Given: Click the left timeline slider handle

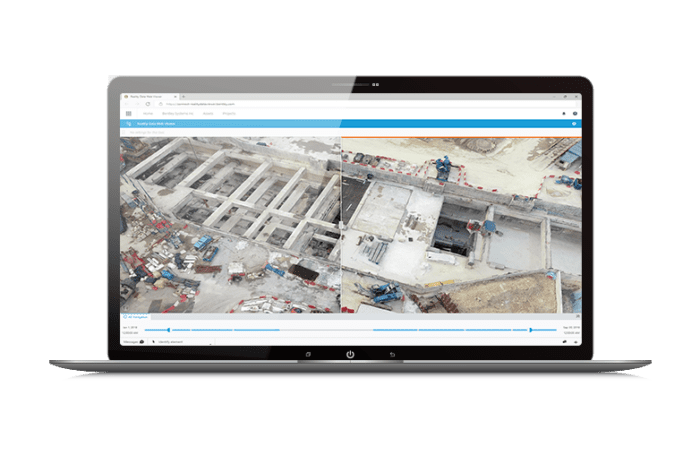Looking at the screenshot, I should tap(169, 329).
